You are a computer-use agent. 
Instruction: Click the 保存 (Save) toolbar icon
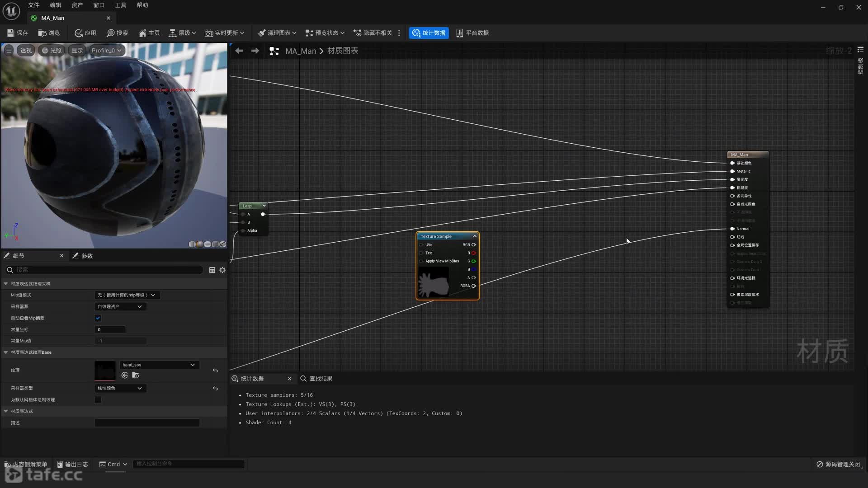(10, 33)
